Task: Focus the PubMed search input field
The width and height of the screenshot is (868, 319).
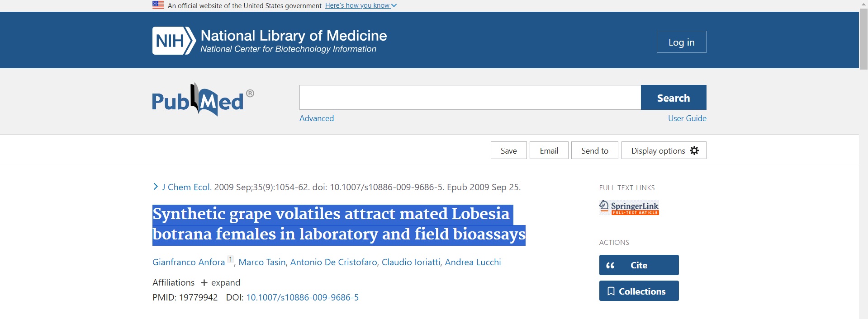Action: tap(470, 98)
